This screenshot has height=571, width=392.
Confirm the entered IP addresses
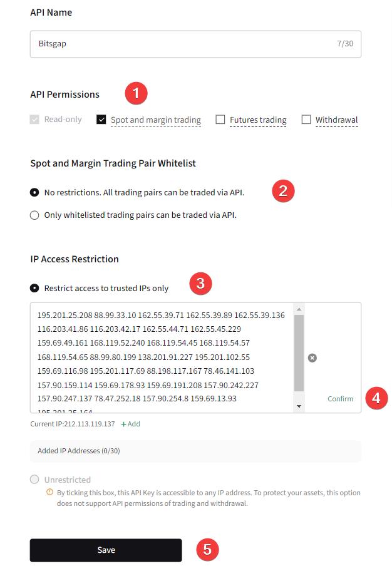(340, 399)
